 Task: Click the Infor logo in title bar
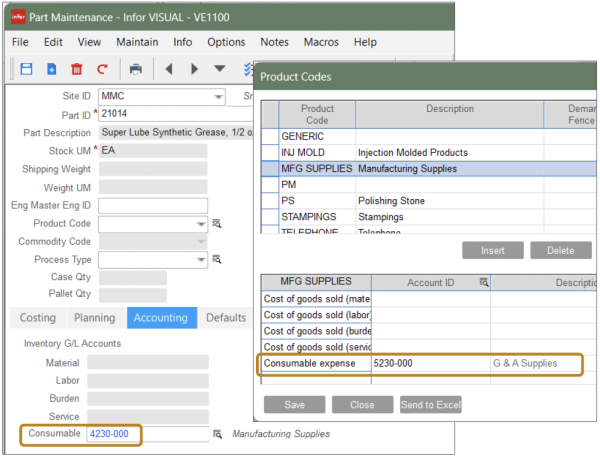click(18, 17)
